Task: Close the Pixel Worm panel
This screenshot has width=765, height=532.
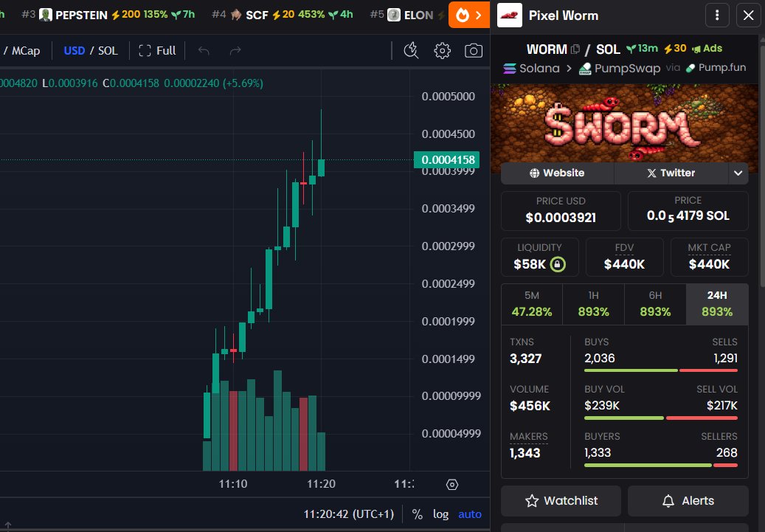Action: [748, 15]
